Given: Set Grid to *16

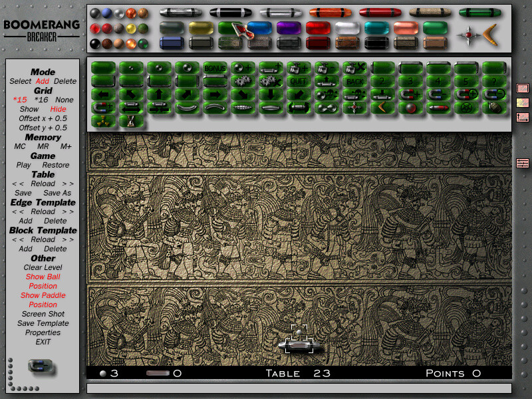Looking at the screenshot, I should (41, 100).
